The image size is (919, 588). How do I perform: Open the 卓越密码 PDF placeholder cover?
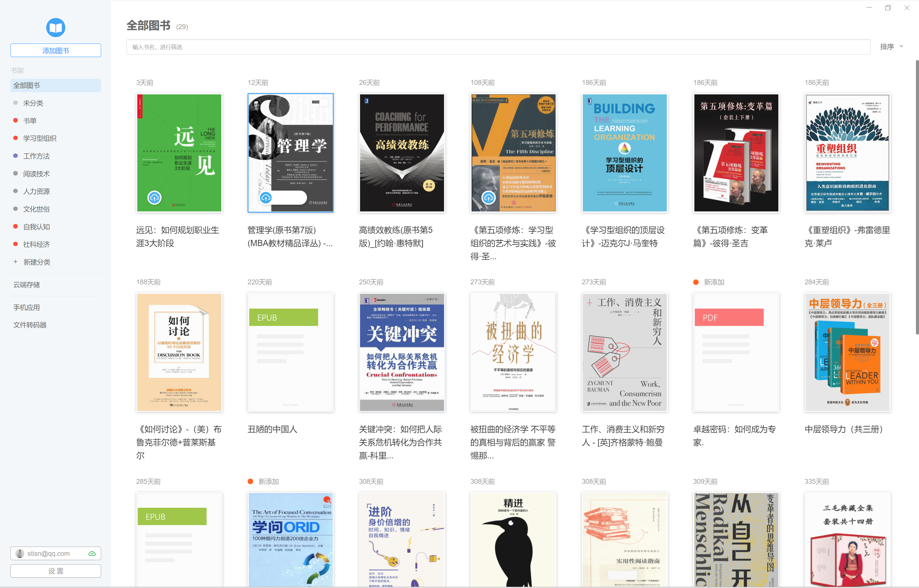[x=736, y=352]
